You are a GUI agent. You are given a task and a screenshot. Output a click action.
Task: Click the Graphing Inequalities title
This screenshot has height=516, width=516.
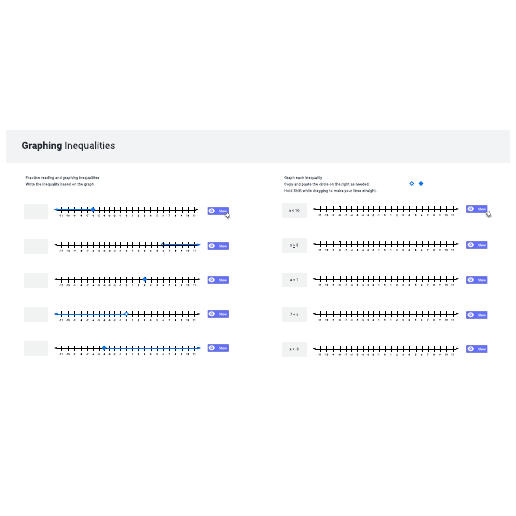(68, 146)
